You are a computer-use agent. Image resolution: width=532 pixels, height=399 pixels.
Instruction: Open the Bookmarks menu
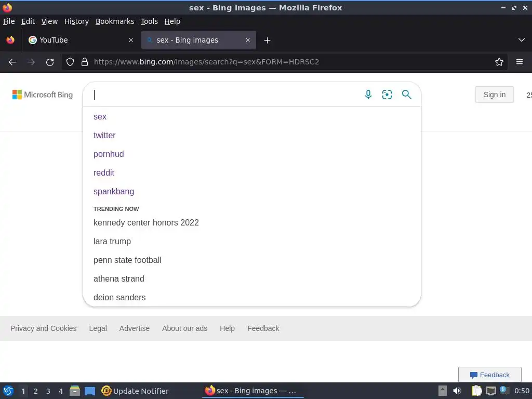(115, 21)
